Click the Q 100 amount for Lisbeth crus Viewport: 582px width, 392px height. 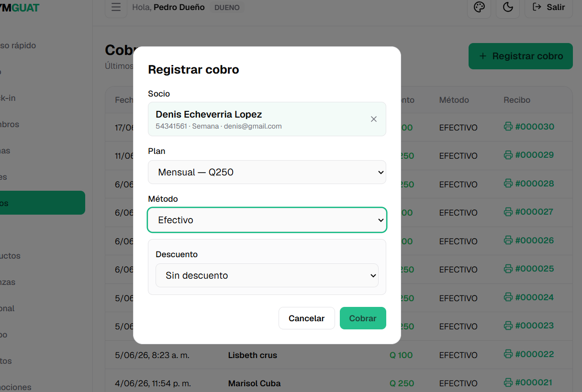click(x=401, y=355)
